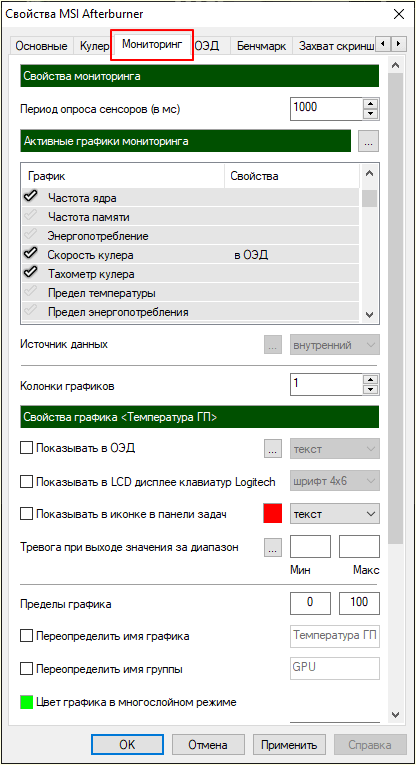The width and height of the screenshot is (416, 765).
Task: Decrease Колонки графиков spinner value
Action: pos(372,390)
